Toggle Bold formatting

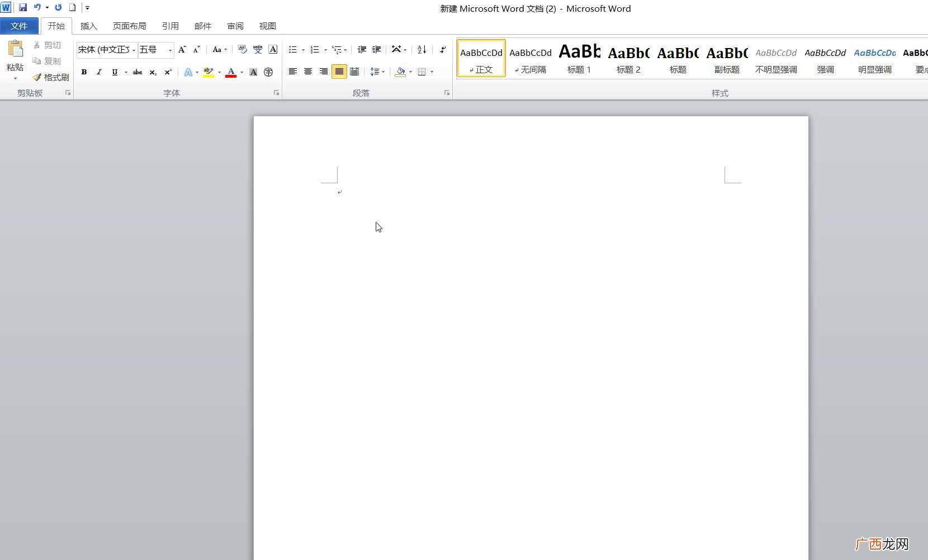(x=84, y=72)
